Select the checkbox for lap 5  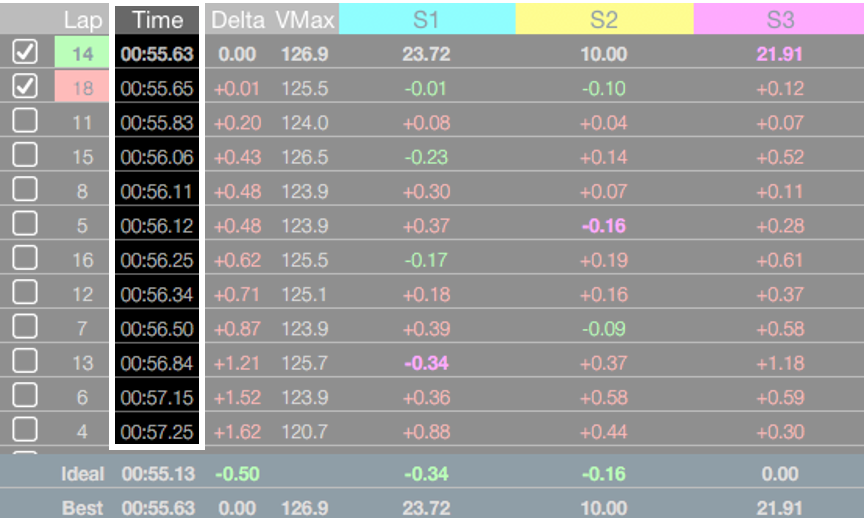point(25,224)
